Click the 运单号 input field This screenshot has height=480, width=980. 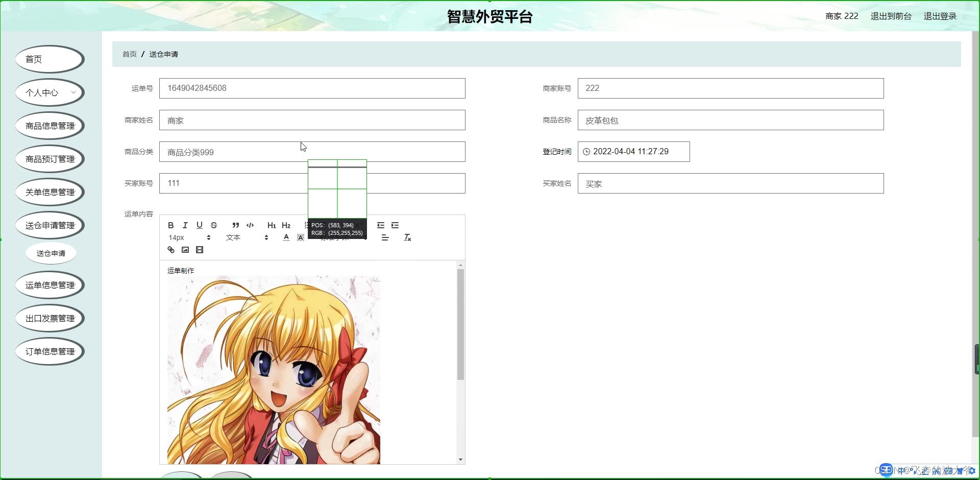click(x=312, y=88)
